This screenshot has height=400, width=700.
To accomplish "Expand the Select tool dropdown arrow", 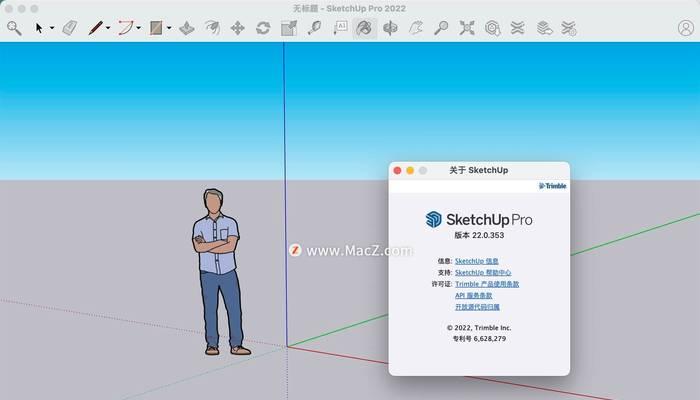I will click(52, 28).
